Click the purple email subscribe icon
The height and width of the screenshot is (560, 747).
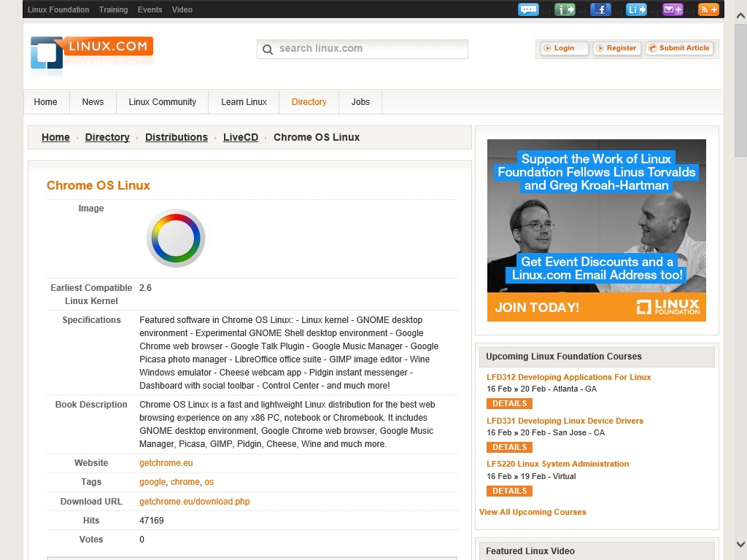[x=673, y=9]
